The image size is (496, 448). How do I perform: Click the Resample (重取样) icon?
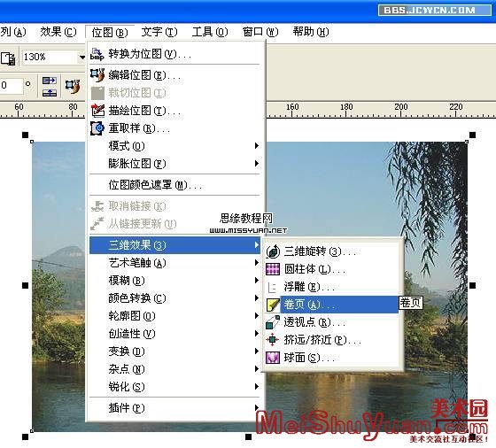tap(97, 128)
